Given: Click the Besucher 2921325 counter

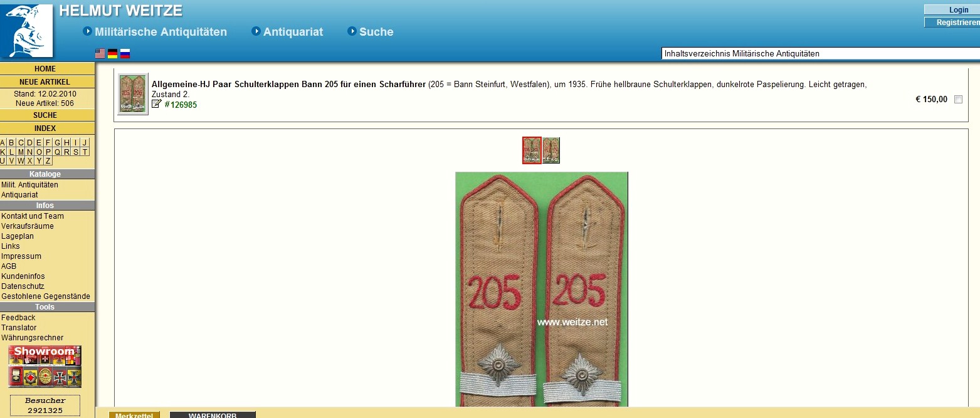Looking at the screenshot, I should coord(45,405).
